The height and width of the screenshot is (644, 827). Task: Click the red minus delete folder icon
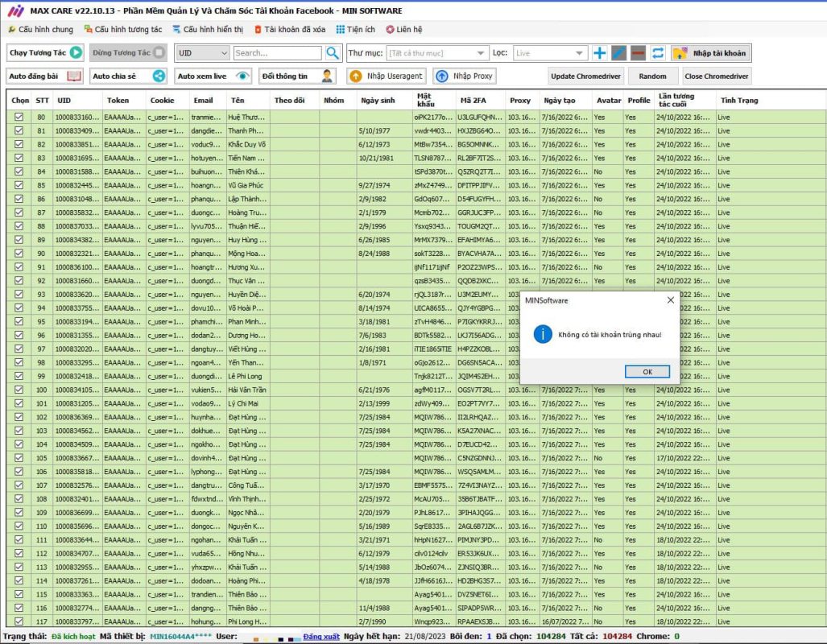click(x=639, y=53)
